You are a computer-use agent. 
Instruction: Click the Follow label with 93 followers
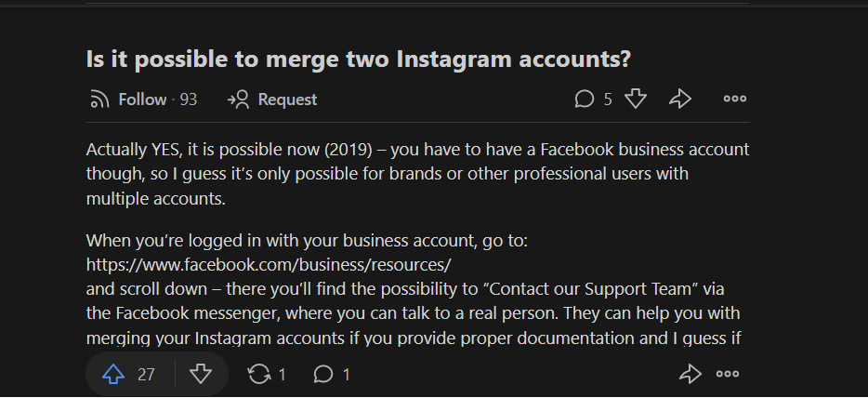[x=158, y=99]
